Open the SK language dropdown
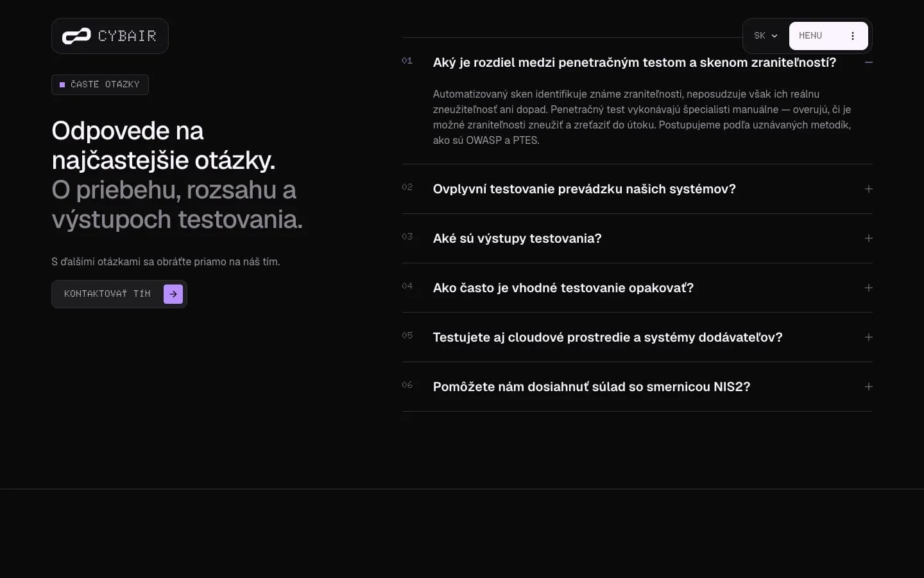Image resolution: width=924 pixels, height=578 pixels. click(766, 36)
